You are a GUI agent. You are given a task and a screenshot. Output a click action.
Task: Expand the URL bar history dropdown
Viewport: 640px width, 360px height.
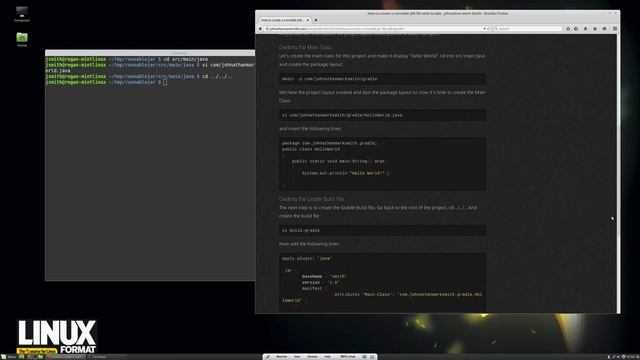484,29
